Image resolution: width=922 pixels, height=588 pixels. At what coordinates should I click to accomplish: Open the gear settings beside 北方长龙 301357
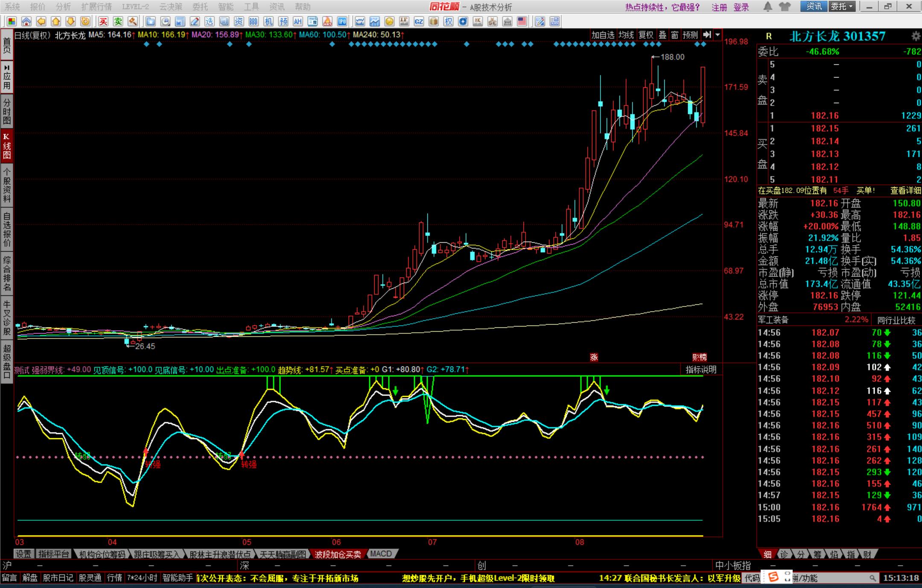(915, 36)
